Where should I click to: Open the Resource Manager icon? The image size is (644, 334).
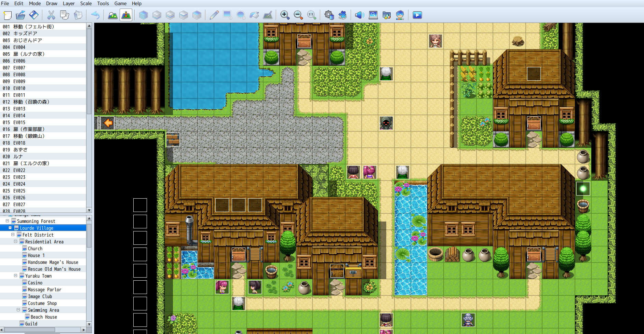[387, 15]
